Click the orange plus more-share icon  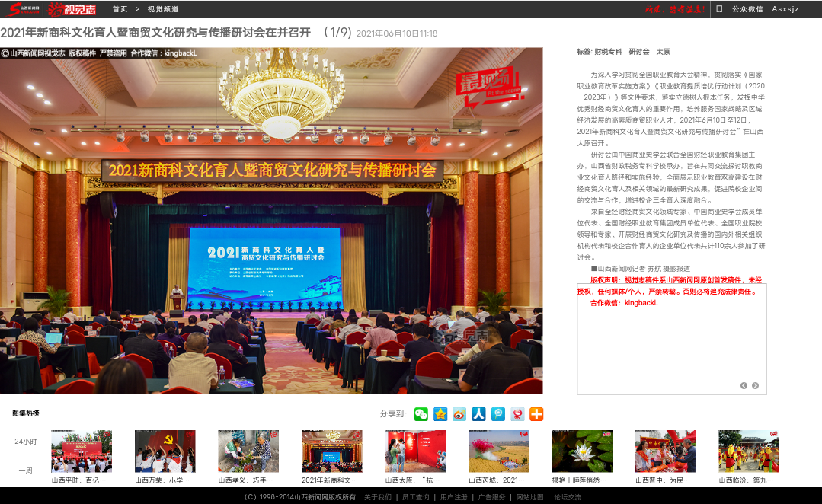pos(536,414)
